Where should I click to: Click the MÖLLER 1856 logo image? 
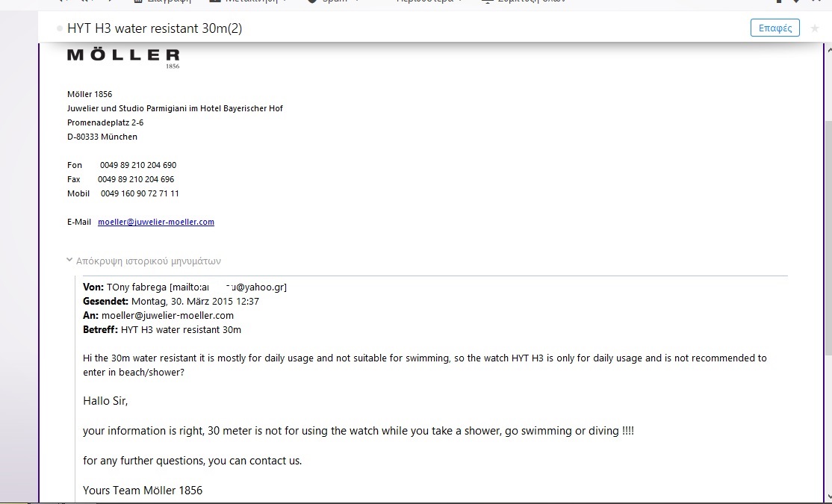click(124, 58)
